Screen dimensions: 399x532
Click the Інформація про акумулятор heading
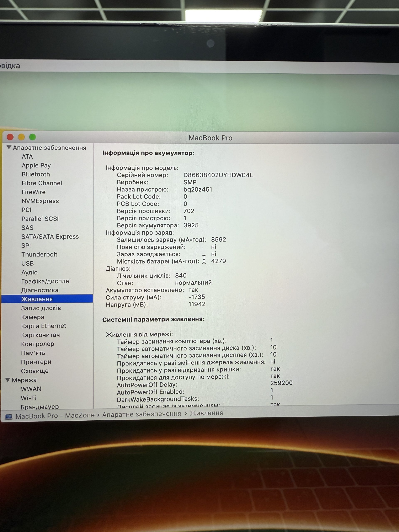148,153
